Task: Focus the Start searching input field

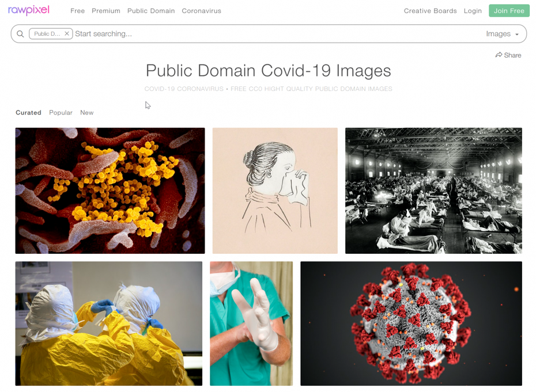Action: pyautogui.click(x=277, y=34)
